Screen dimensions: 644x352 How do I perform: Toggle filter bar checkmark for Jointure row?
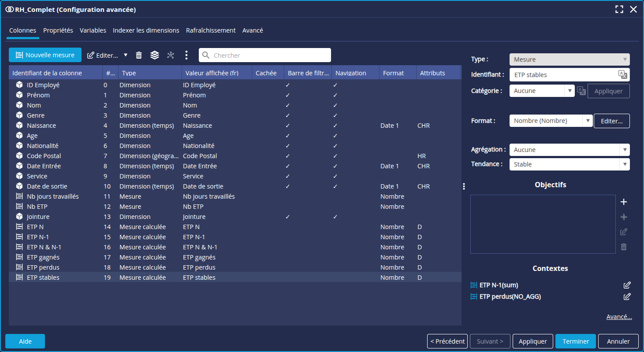(x=287, y=217)
